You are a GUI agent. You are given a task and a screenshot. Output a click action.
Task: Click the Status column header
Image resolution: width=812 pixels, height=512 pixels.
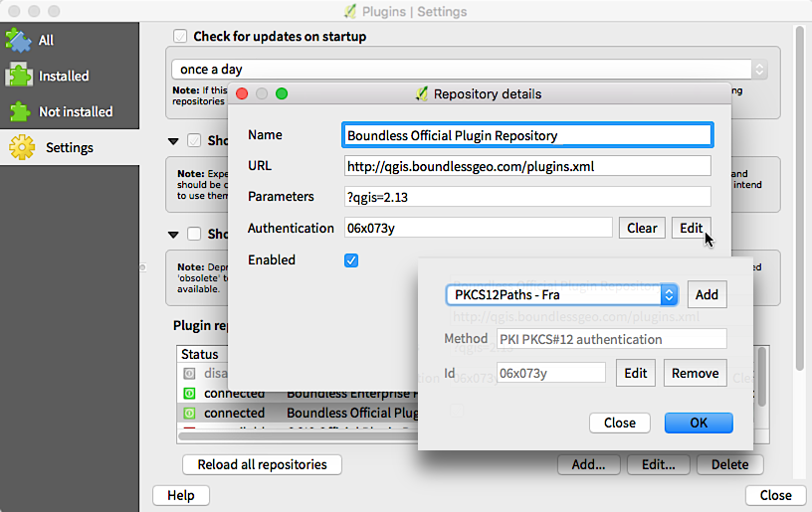[200, 354]
